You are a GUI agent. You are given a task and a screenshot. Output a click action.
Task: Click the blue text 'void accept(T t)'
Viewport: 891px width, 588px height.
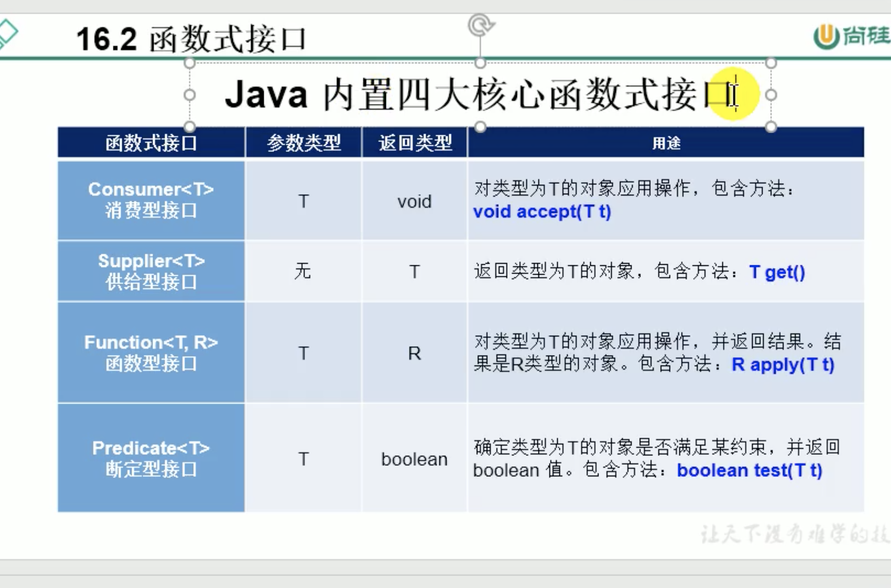542,212
